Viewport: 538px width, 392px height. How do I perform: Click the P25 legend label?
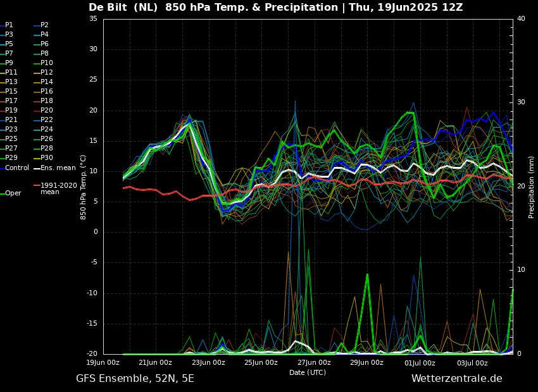11,138
